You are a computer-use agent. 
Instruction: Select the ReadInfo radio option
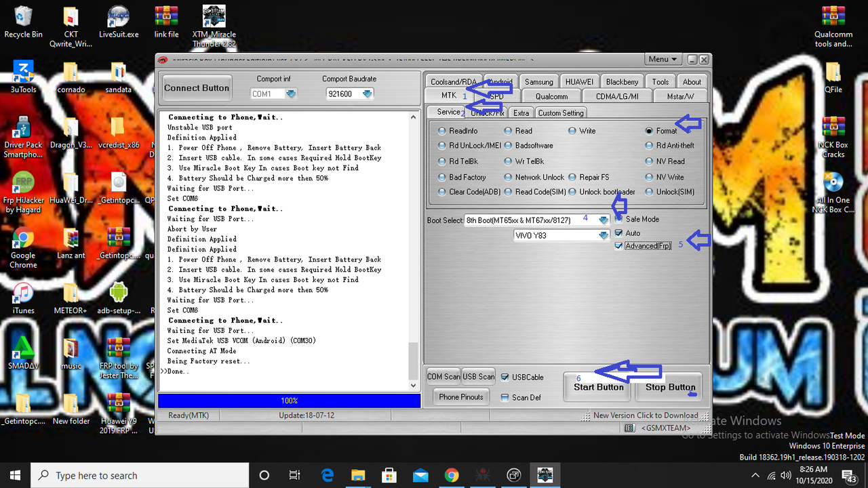(442, 131)
